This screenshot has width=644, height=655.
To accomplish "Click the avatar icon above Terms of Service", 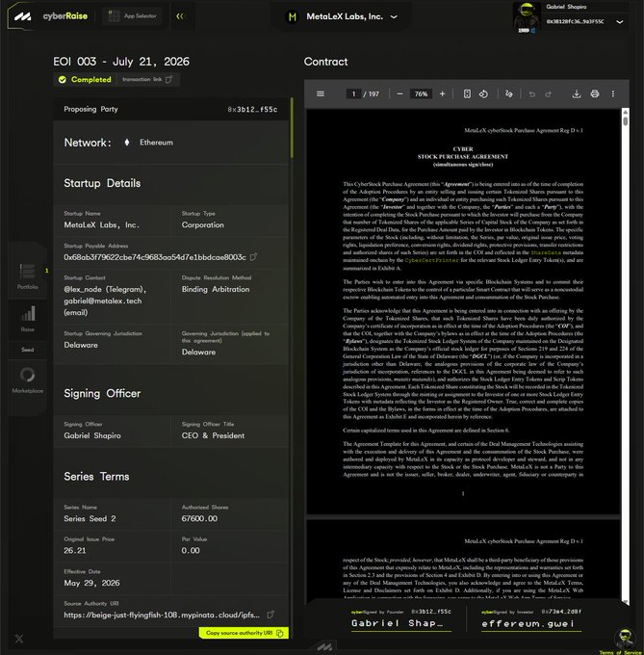I will [x=624, y=640].
